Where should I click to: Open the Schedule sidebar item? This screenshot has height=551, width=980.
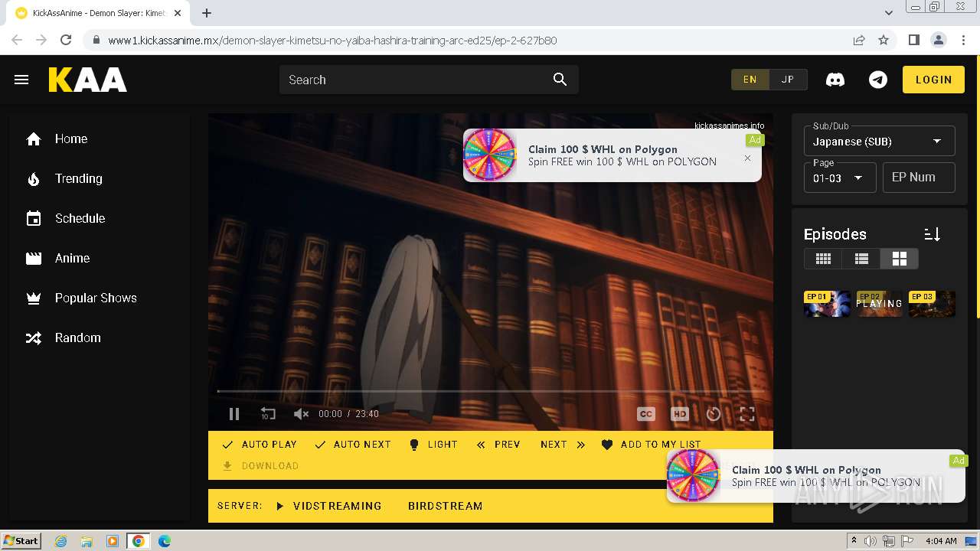tap(100, 218)
